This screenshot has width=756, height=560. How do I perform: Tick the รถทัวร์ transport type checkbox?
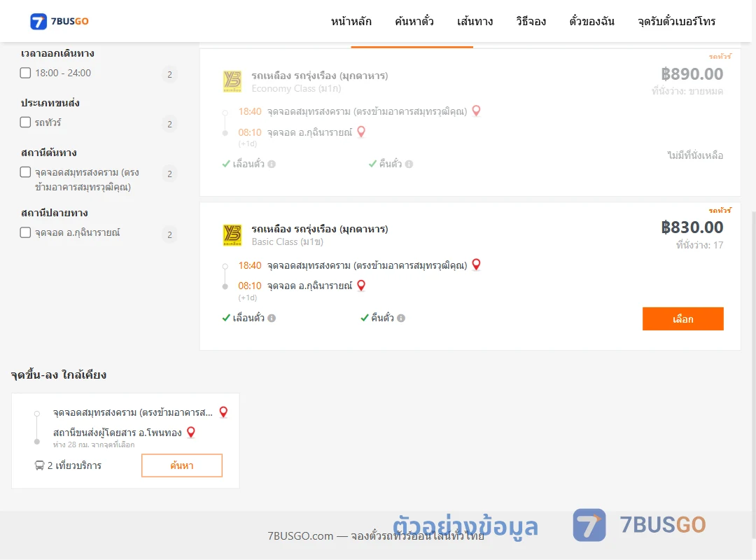pyautogui.click(x=26, y=122)
